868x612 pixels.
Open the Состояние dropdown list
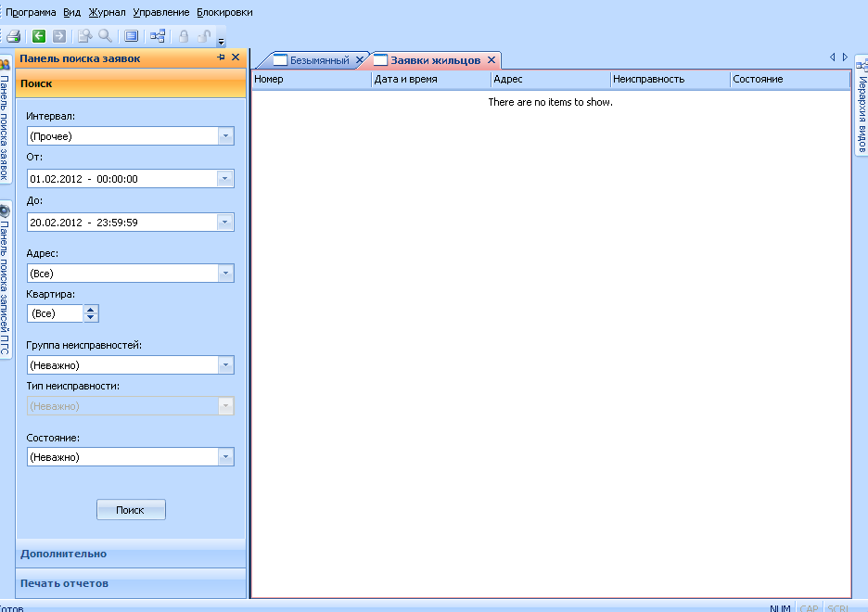[x=225, y=457]
